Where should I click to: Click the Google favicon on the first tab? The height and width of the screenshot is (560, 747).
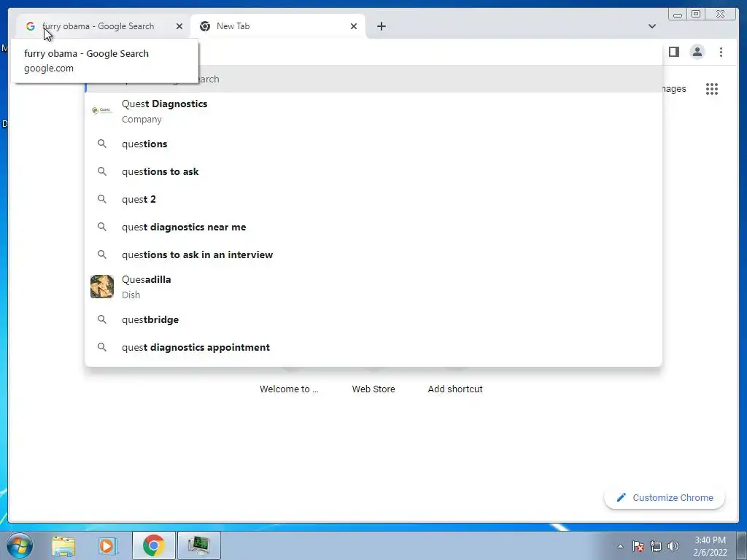pos(31,26)
